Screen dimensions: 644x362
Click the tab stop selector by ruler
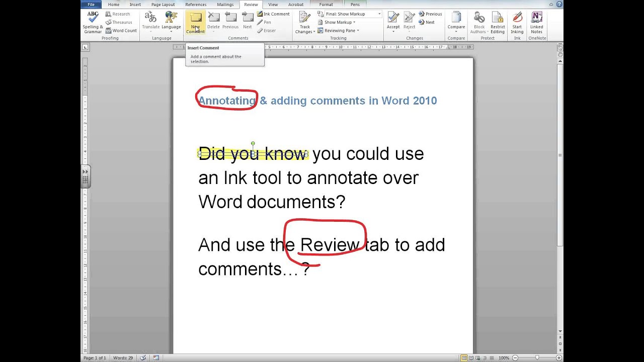85,47
